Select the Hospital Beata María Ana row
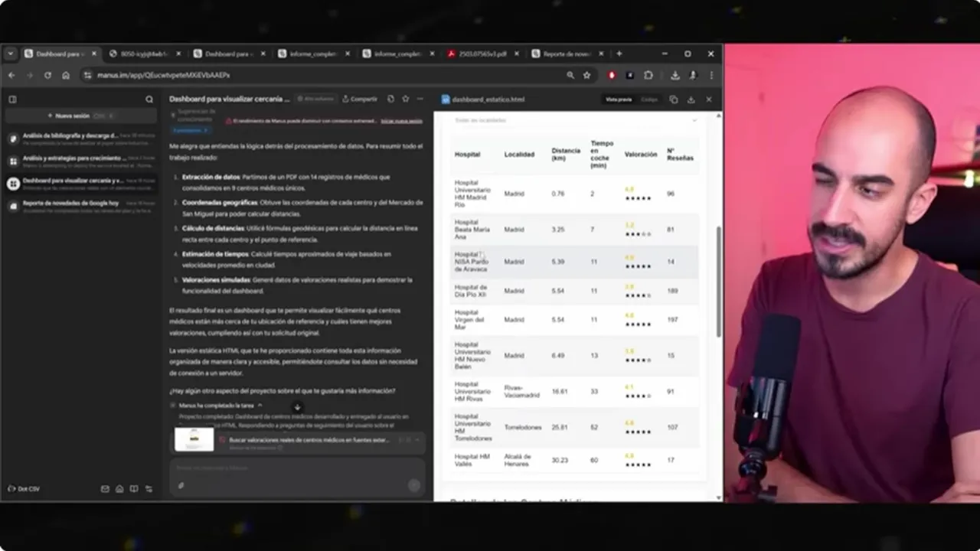 coord(574,230)
